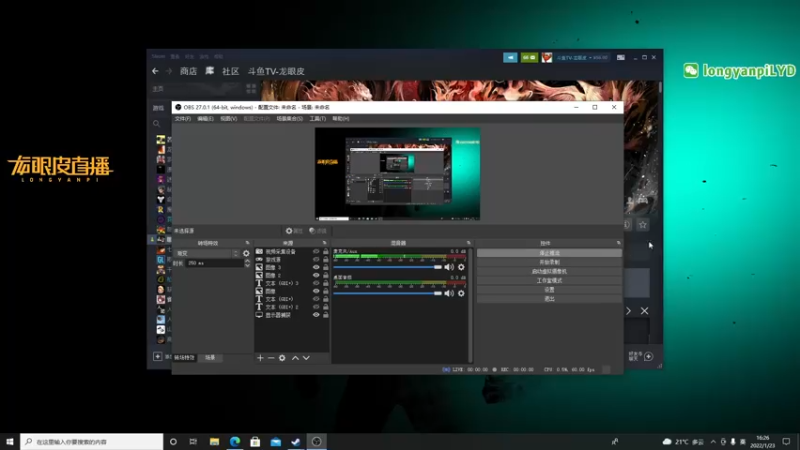Image resolution: width=800 pixels, height=450 pixels.
Task: Toggle visibility of 文本 (GDI+) 3 source
Action: click(x=316, y=283)
